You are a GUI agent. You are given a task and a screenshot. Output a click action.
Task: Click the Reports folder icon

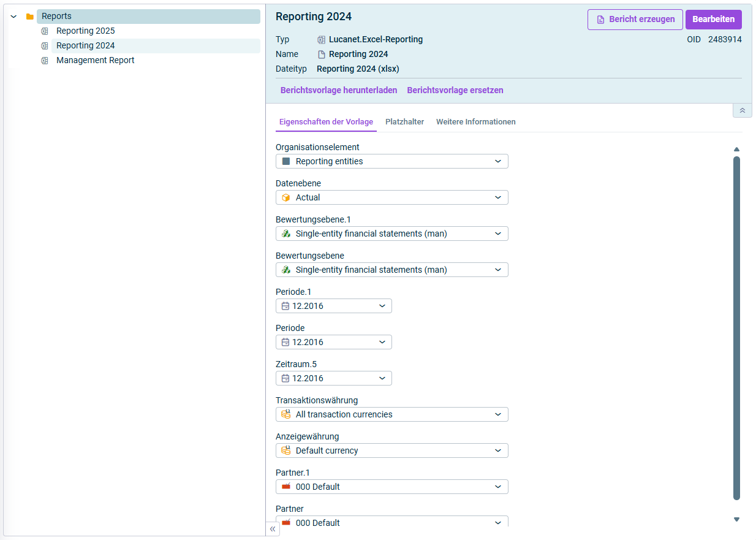click(x=30, y=17)
